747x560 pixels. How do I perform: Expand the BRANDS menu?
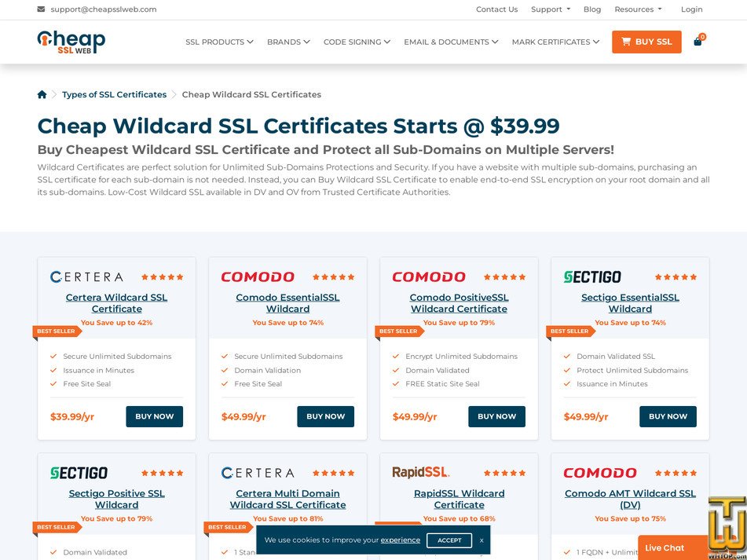coord(287,42)
